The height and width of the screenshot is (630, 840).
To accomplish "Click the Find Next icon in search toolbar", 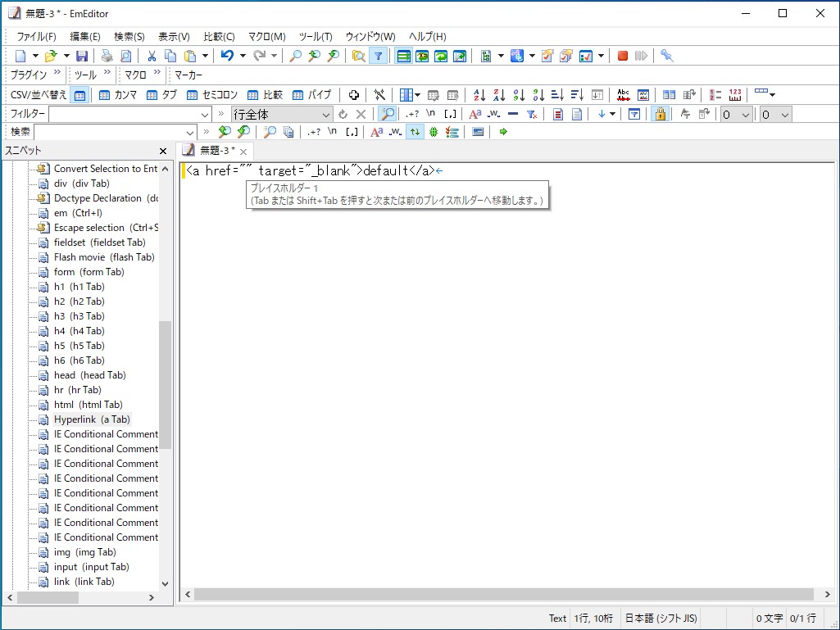I will pos(243,132).
